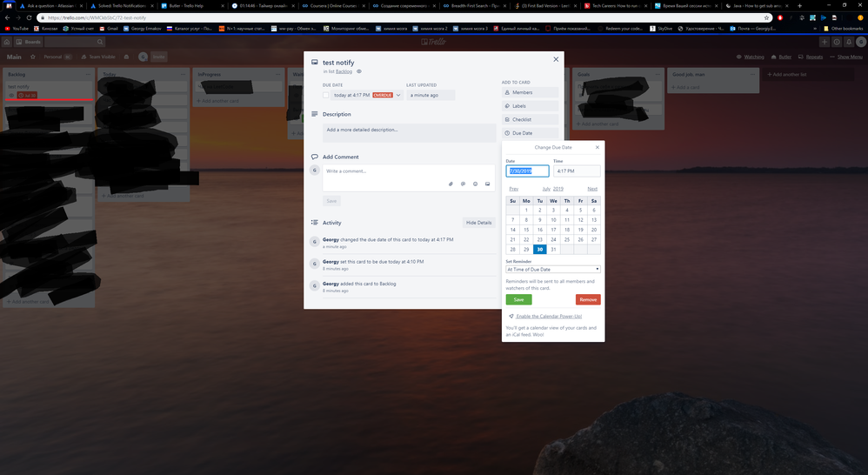Bookmark this page with star icon
Image resolution: width=868 pixels, height=475 pixels.
point(767,17)
